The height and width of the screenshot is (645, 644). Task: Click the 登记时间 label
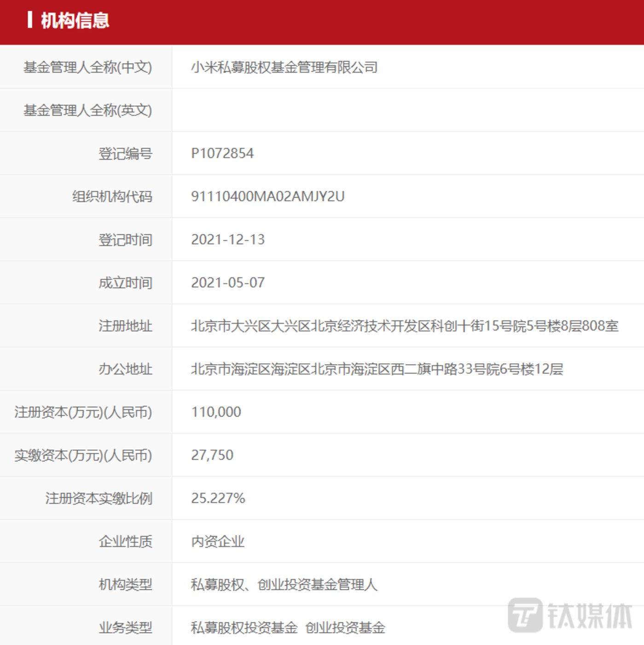pos(125,240)
